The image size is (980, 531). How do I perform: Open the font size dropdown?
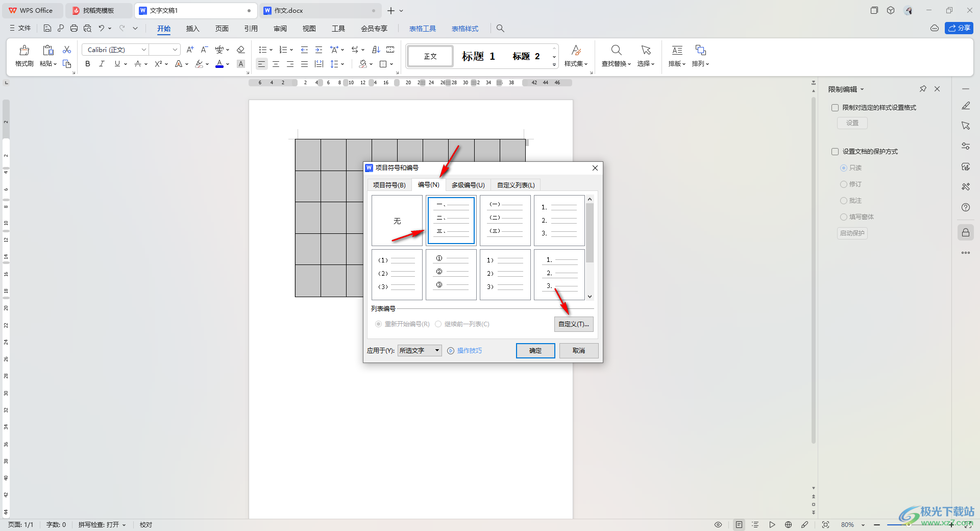[x=175, y=50]
